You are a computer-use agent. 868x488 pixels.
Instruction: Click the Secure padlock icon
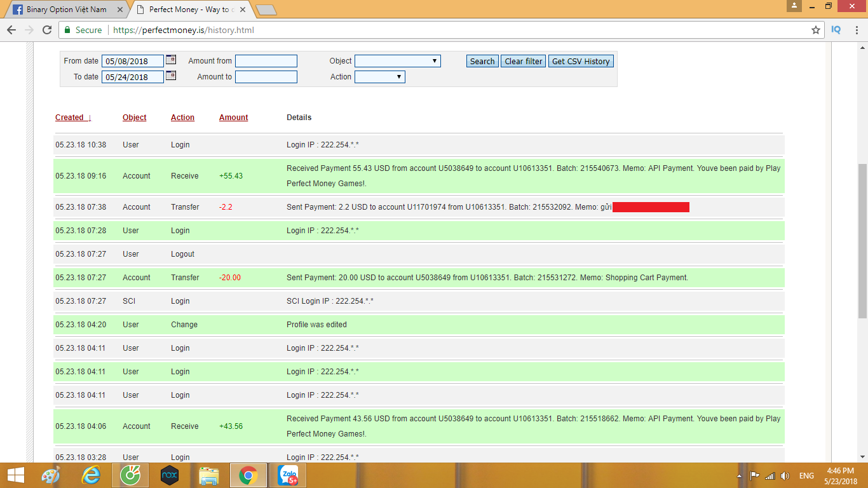pyautogui.click(x=67, y=30)
